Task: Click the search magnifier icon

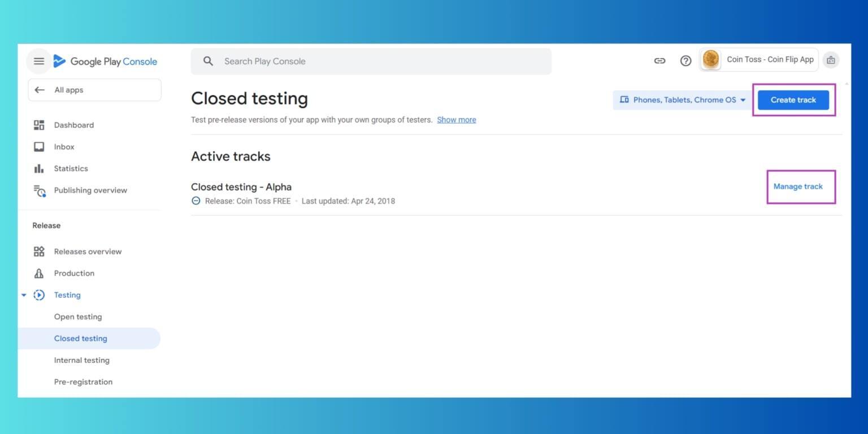Action: point(208,61)
